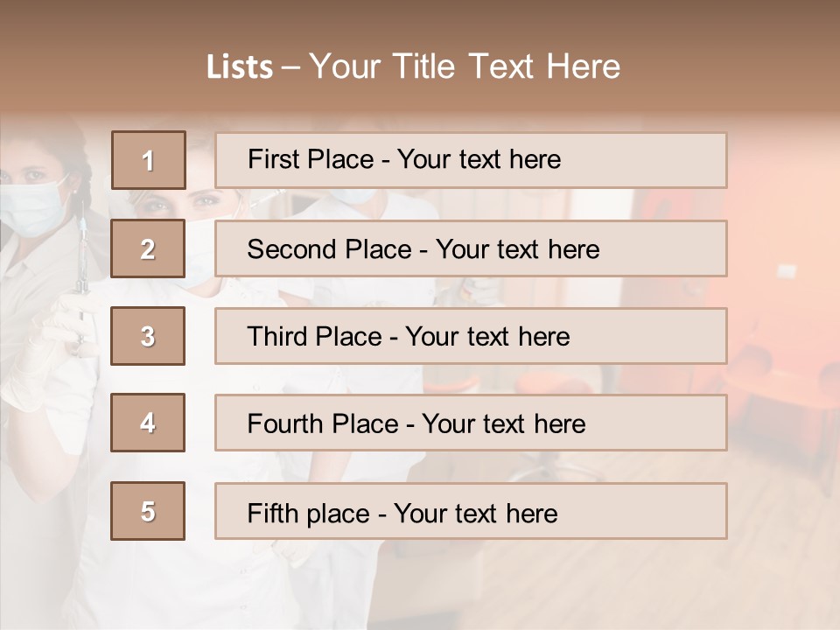This screenshot has height=630, width=840.
Task: Click the number 5 box
Action: coord(149,511)
